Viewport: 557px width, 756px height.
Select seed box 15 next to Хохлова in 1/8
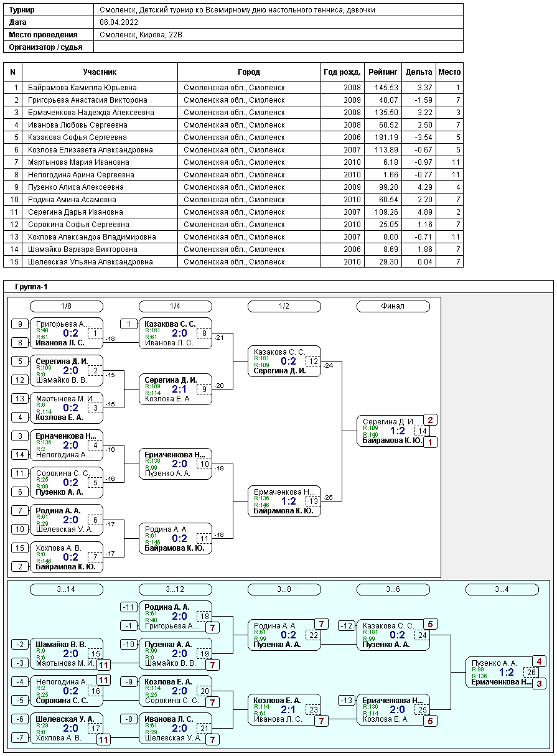click(x=20, y=548)
